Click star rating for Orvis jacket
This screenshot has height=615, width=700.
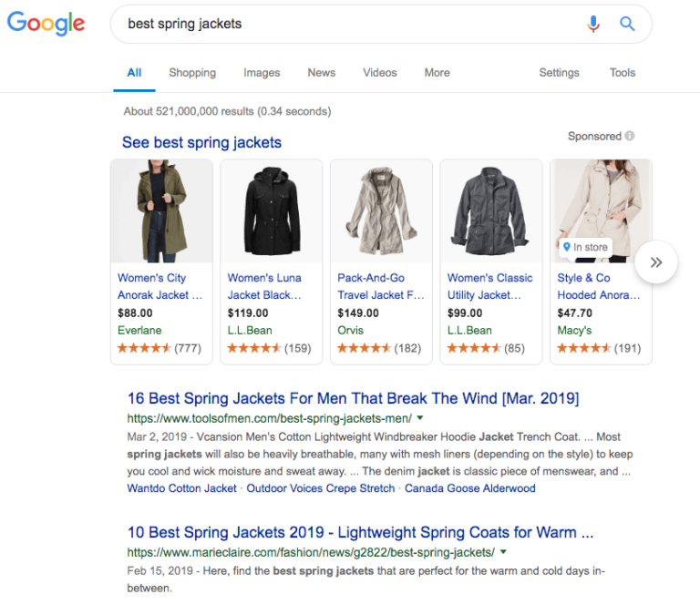[x=364, y=348]
